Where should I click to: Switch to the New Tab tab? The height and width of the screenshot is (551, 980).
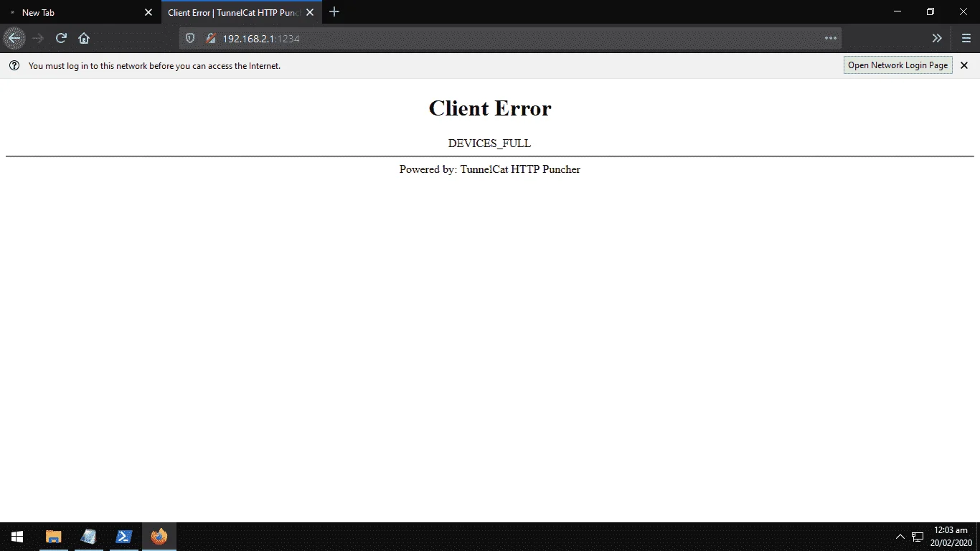coord(80,12)
